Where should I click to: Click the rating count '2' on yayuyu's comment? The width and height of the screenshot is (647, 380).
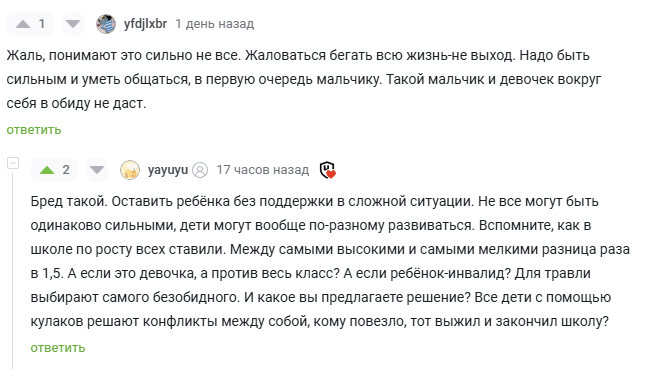pos(66,170)
